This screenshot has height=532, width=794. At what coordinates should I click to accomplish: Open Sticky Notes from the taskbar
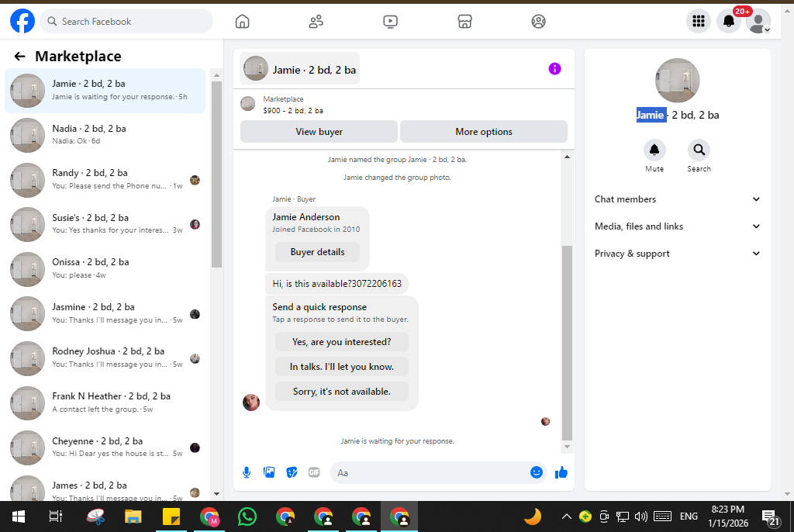pyautogui.click(x=171, y=516)
